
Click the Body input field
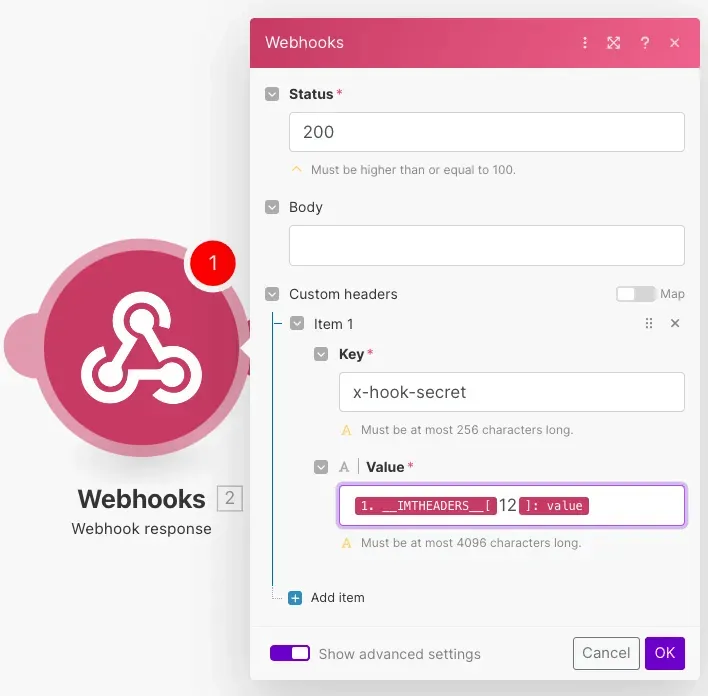click(x=487, y=245)
